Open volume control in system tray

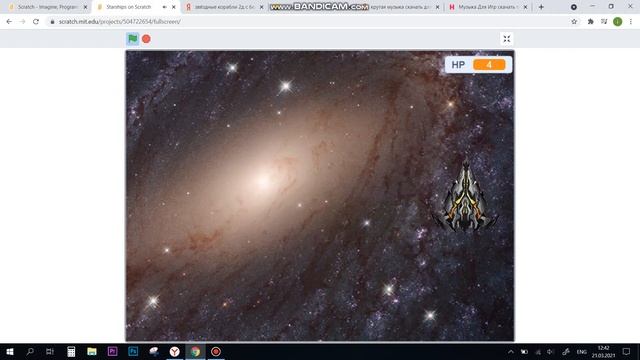click(x=550, y=351)
